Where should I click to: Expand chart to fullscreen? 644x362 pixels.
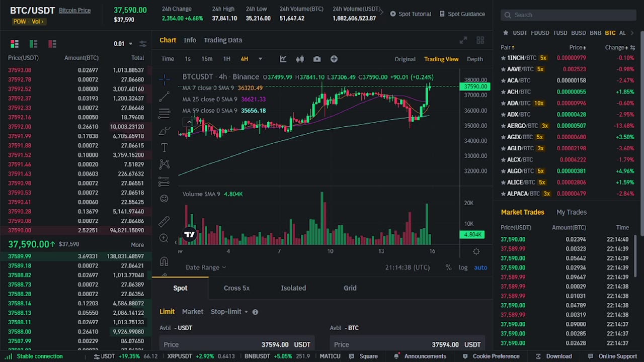click(x=463, y=40)
